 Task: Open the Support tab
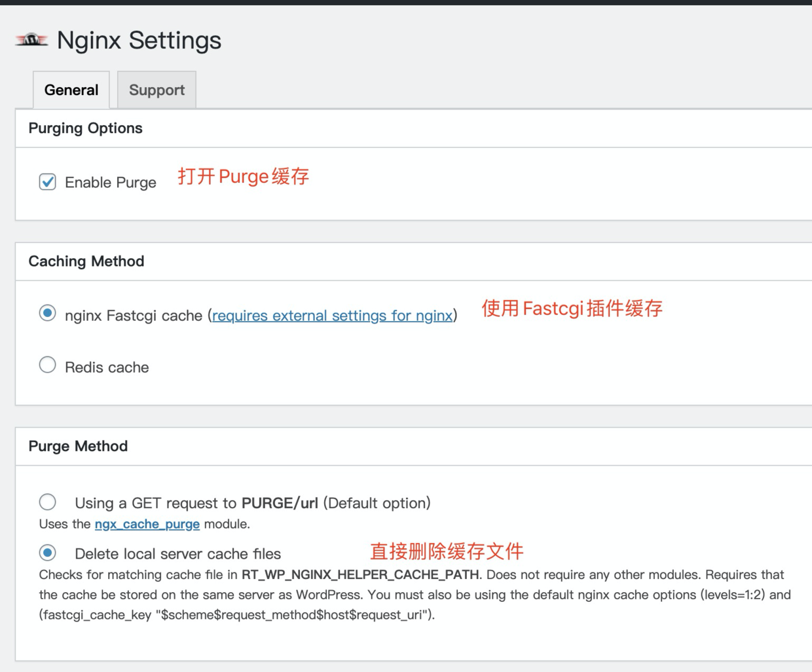(x=157, y=90)
